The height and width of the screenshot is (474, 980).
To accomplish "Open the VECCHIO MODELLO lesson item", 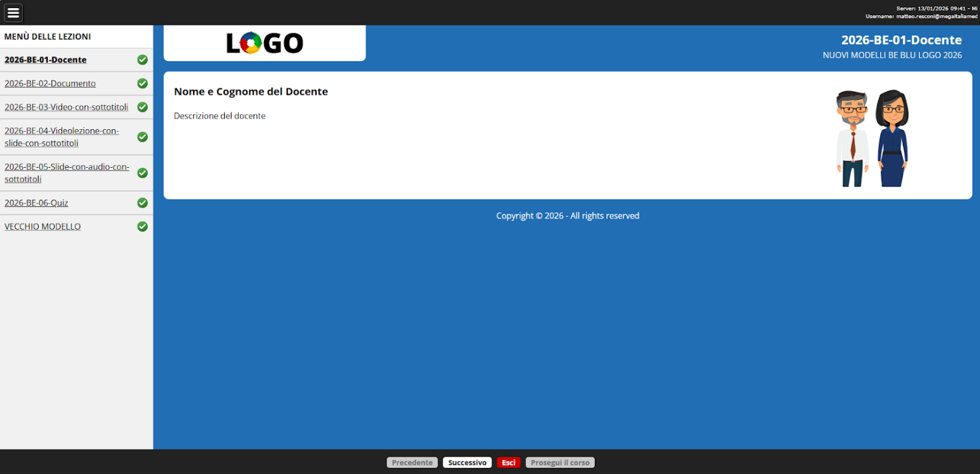I will (42, 226).
